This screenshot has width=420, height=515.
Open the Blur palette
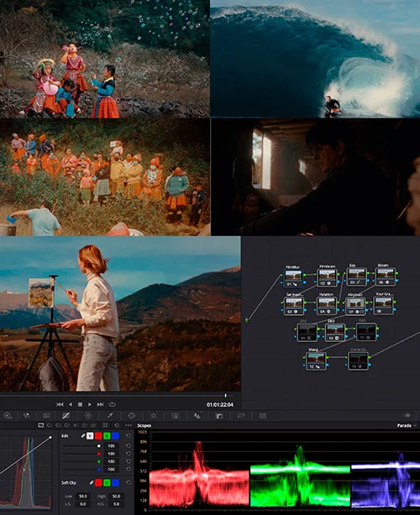197,416
